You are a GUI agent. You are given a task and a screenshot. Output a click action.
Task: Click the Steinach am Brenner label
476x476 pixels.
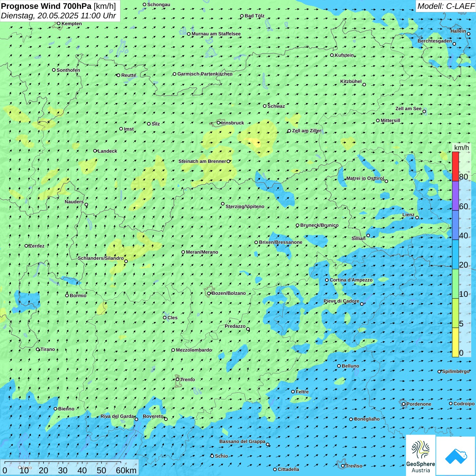click(202, 161)
